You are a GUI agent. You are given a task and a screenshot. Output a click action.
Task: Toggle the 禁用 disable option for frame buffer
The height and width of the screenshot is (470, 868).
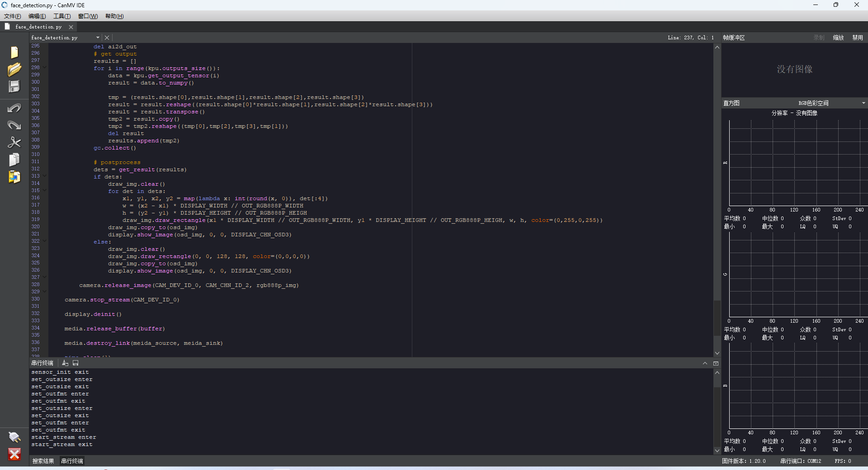tap(858, 38)
